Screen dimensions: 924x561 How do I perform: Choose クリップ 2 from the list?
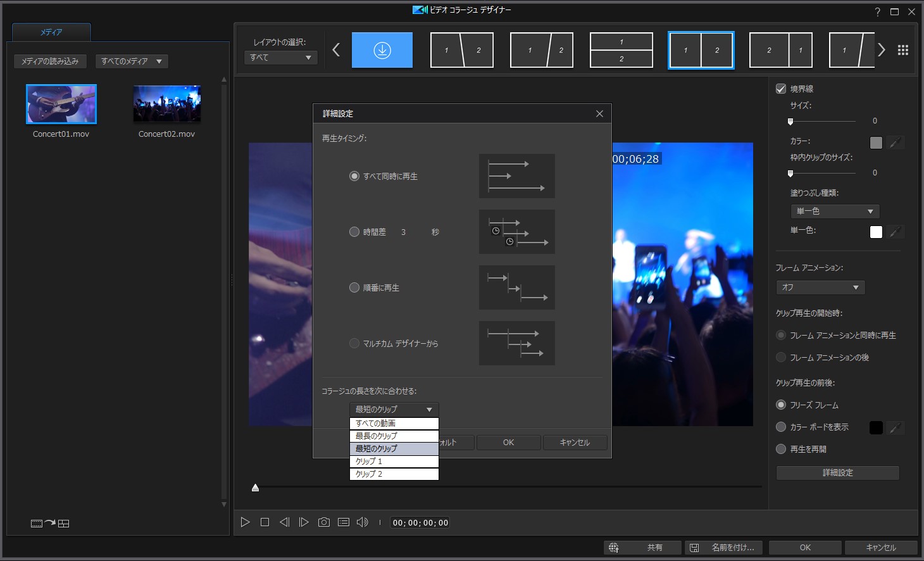[394, 474]
